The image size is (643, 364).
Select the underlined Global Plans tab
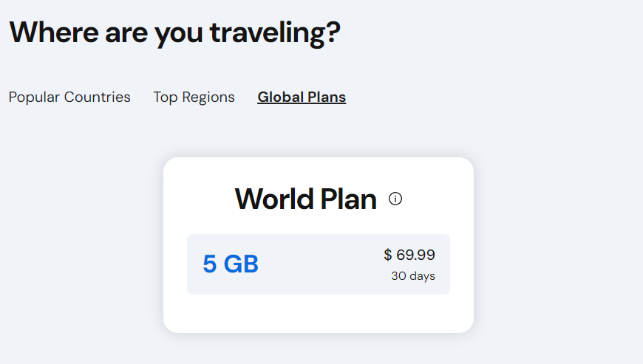pyautogui.click(x=302, y=97)
